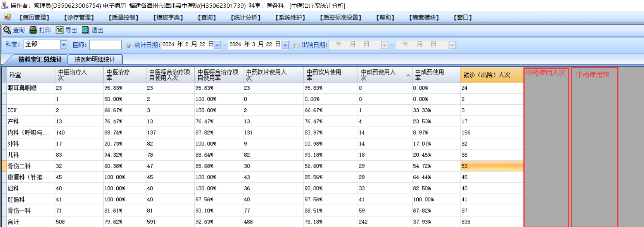Open the 帮助 menu
This screenshot has width=644, height=227.
(x=385, y=17)
